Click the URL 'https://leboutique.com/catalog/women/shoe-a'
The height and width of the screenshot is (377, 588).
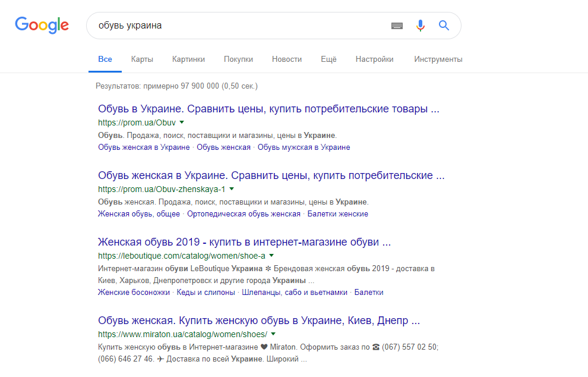coord(182,256)
